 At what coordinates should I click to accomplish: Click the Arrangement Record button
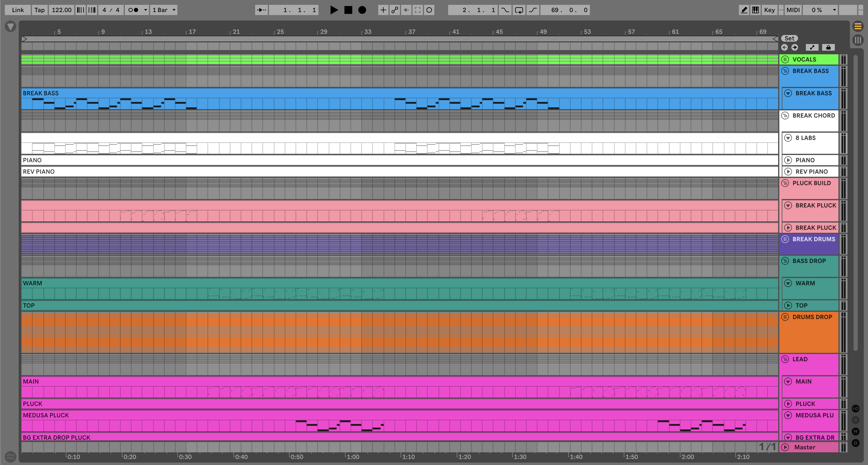click(x=362, y=10)
